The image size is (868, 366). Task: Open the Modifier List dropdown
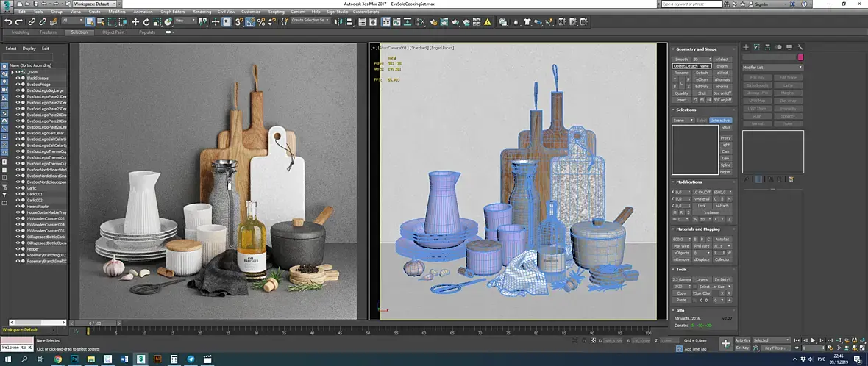[x=772, y=67]
